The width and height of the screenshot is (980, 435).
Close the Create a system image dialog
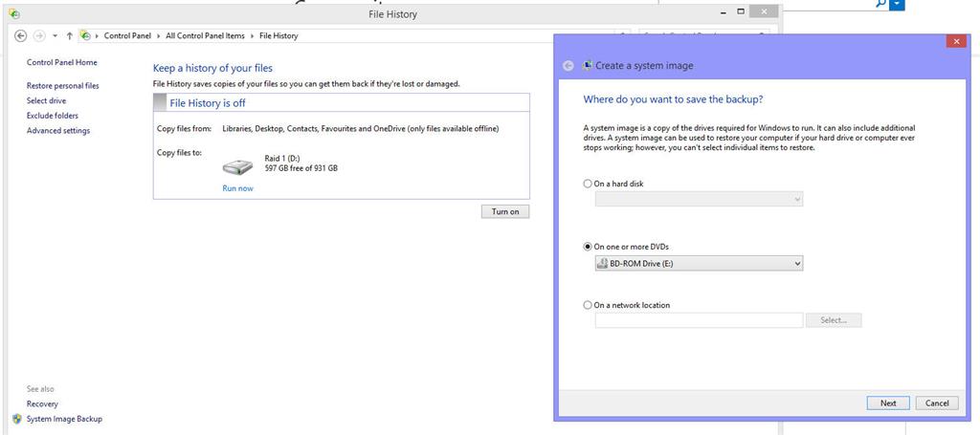pos(956,41)
